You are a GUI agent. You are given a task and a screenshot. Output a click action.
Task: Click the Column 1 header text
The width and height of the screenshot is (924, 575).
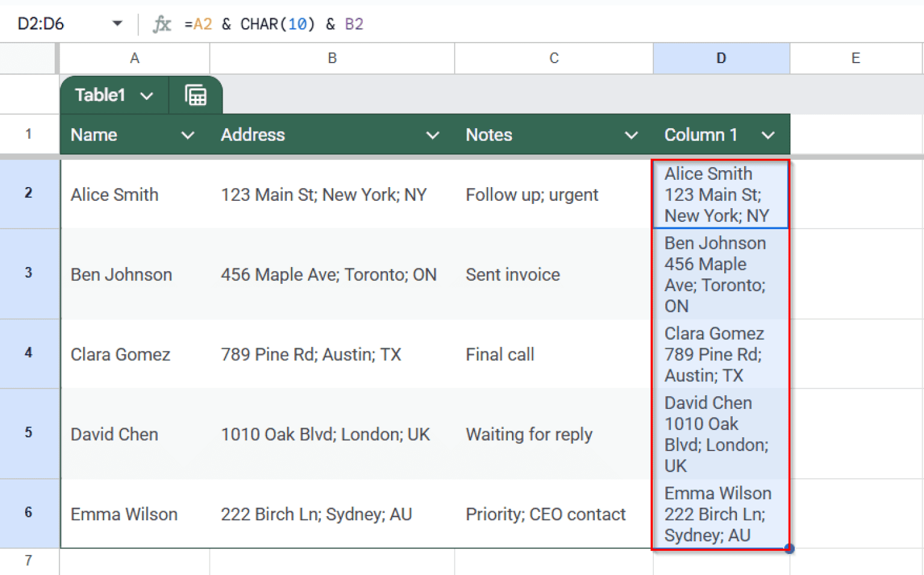[700, 135]
